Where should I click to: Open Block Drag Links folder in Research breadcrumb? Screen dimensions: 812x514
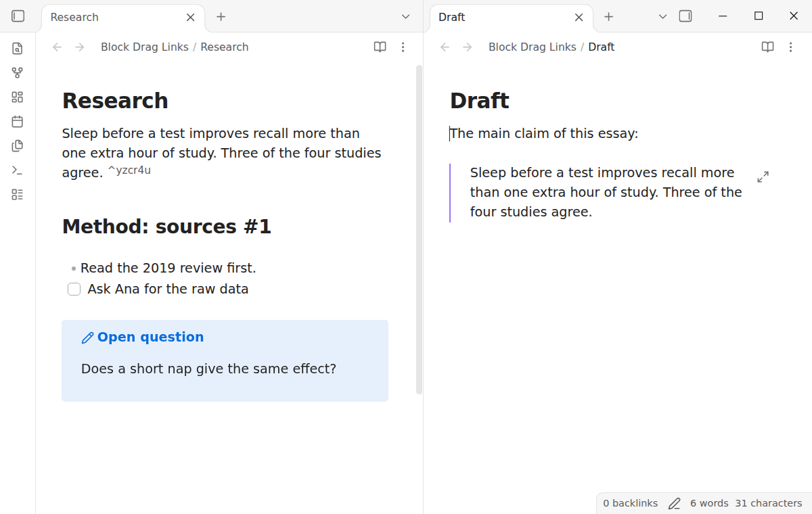click(145, 47)
